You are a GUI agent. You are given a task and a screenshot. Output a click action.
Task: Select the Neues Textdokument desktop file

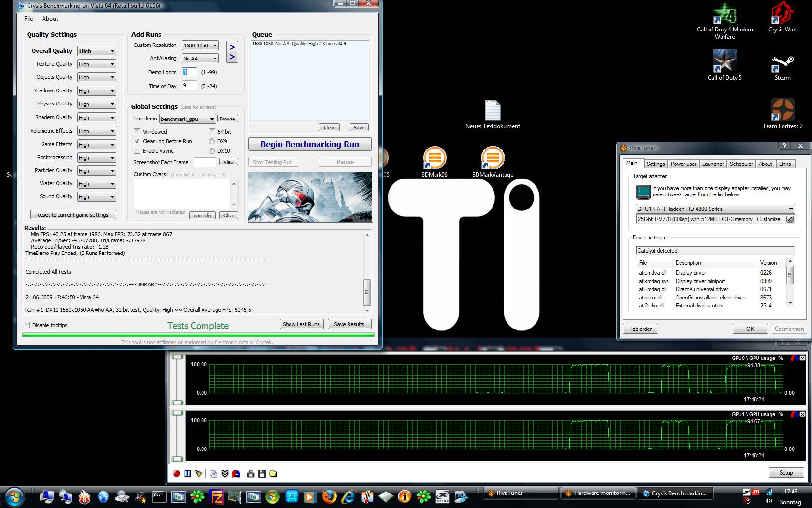pos(493,115)
